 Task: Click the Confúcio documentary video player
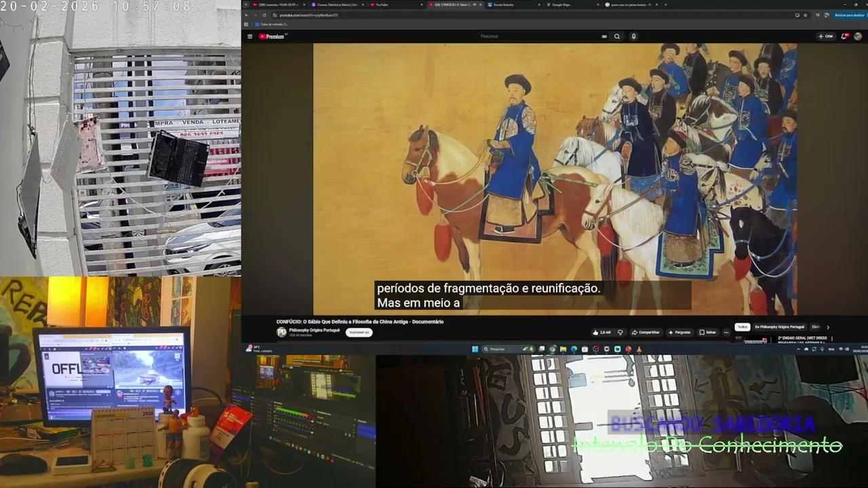[555, 179]
